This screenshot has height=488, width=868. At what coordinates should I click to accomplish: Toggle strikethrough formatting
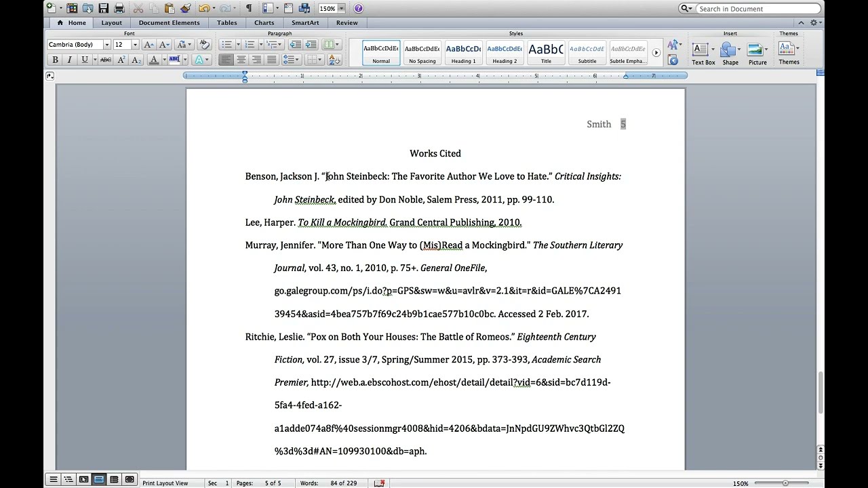click(x=105, y=60)
